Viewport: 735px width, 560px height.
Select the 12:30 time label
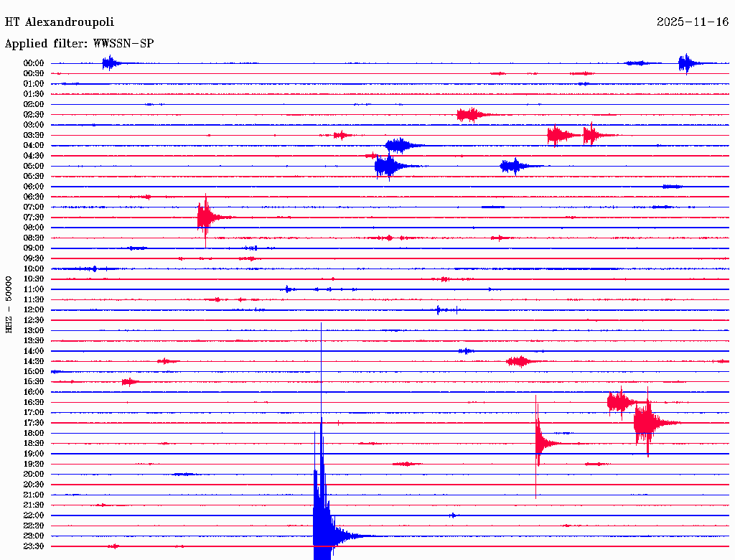coord(34,320)
